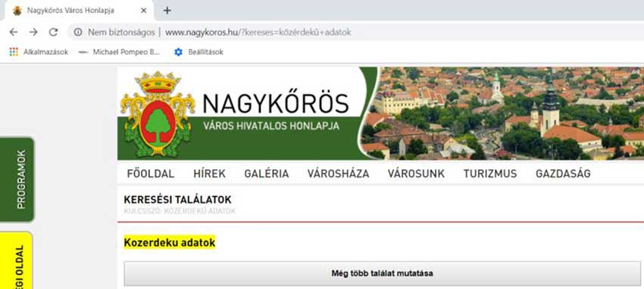Viewport: 644px width, 289px height.
Task: Click the 'KERESÉSI TALÁLATOK' heading
Action: [x=177, y=199]
